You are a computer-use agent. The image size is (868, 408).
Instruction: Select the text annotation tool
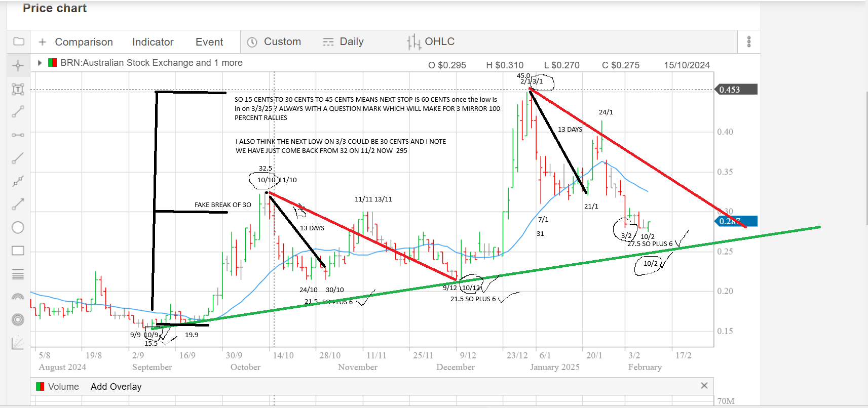tap(18, 90)
